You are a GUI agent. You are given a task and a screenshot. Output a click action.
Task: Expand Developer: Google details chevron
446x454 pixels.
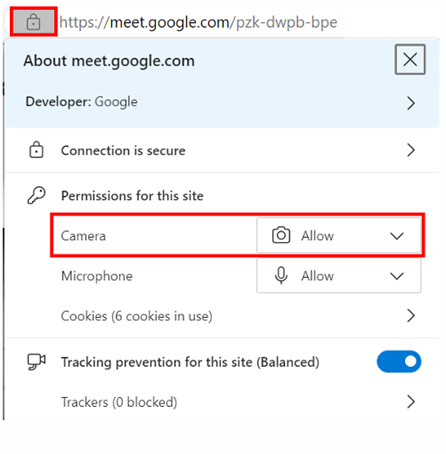click(411, 103)
